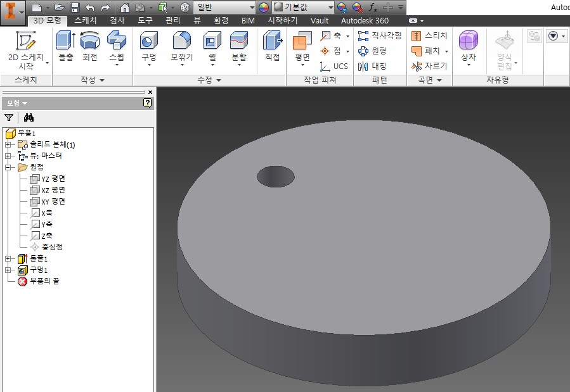Select the Z축 axis item

click(42, 236)
